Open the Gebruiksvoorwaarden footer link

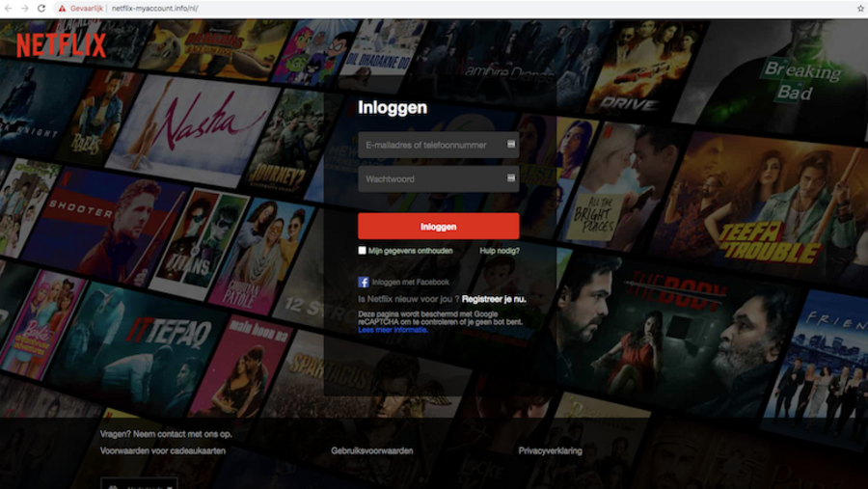tap(372, 450)
